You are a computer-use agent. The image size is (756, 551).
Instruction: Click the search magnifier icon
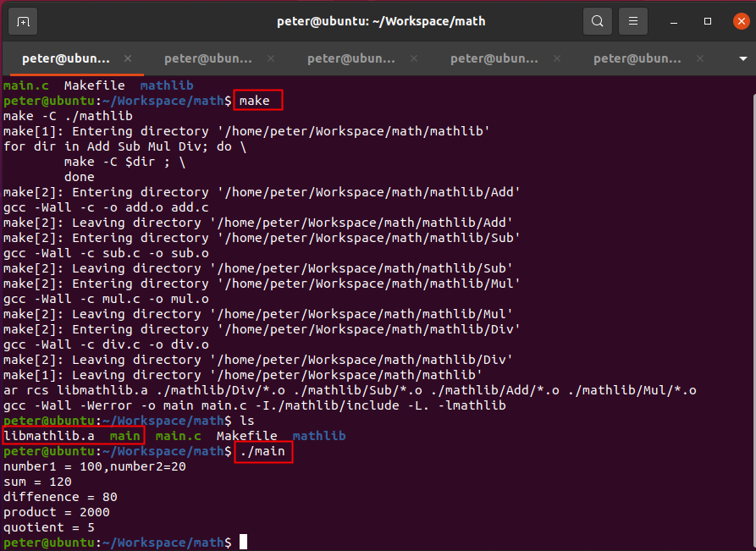(x=598, y=21)
